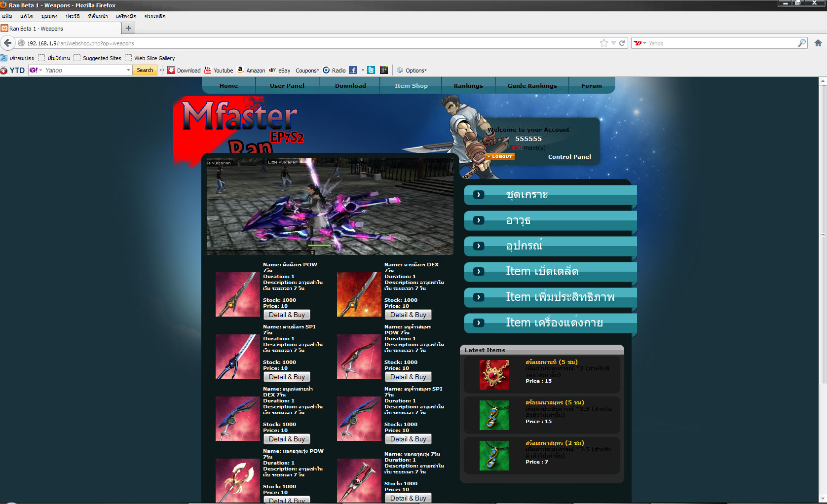Viewport: 827px width, 504px height.
Task: Open the Suggested Sites bookmark
Action: coord(98,58)
